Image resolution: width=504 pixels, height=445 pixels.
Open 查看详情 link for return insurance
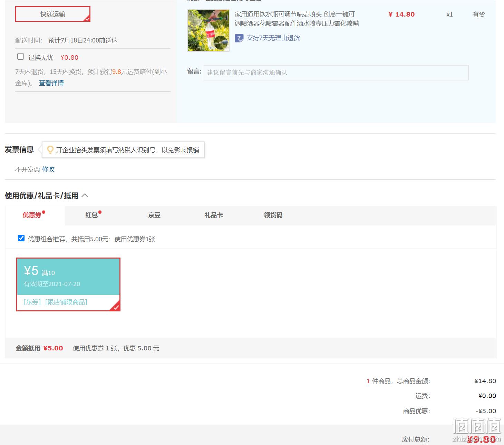51,83
